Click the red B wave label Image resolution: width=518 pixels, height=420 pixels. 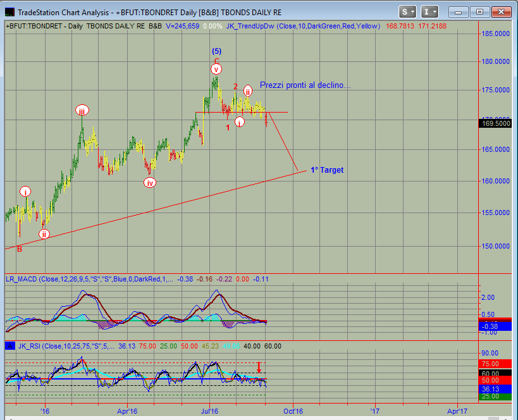point(19,249)
